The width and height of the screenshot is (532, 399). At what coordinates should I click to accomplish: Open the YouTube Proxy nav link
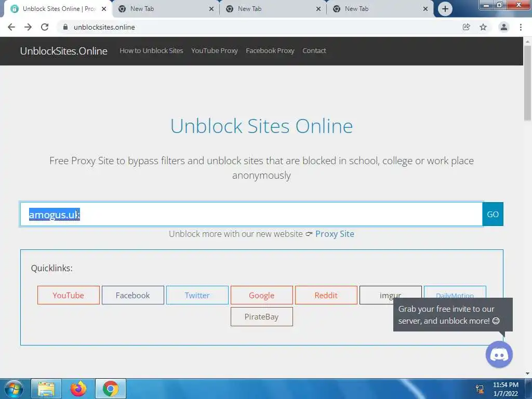tap(215, 51)
